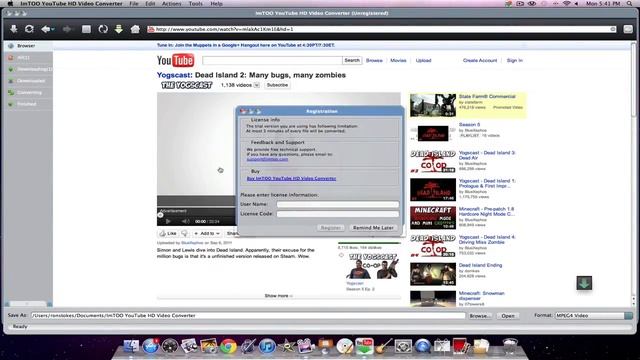The height and width of the screenshot is (360, 640).
Task: Open State Farm Commercial promoted video thumbnail
Action: tap(433, 105)
